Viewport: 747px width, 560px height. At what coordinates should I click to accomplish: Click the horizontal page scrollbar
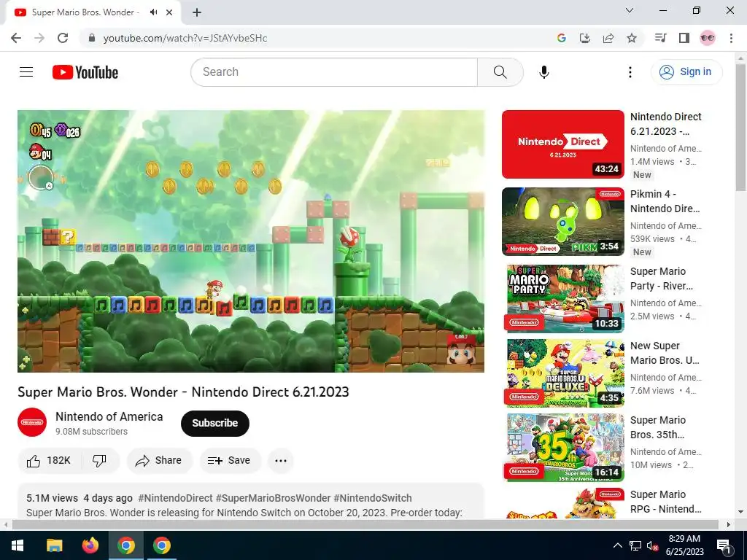(x=365, y=524)
